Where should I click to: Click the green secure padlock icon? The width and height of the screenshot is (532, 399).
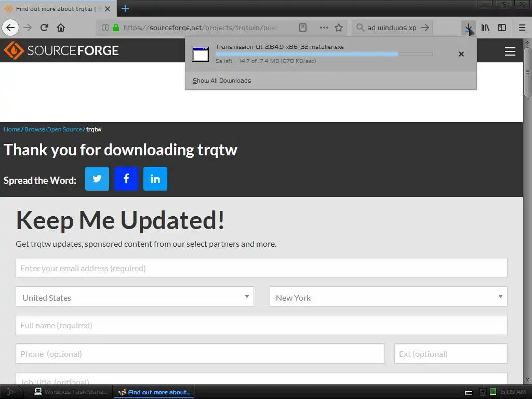click(116, 28)
